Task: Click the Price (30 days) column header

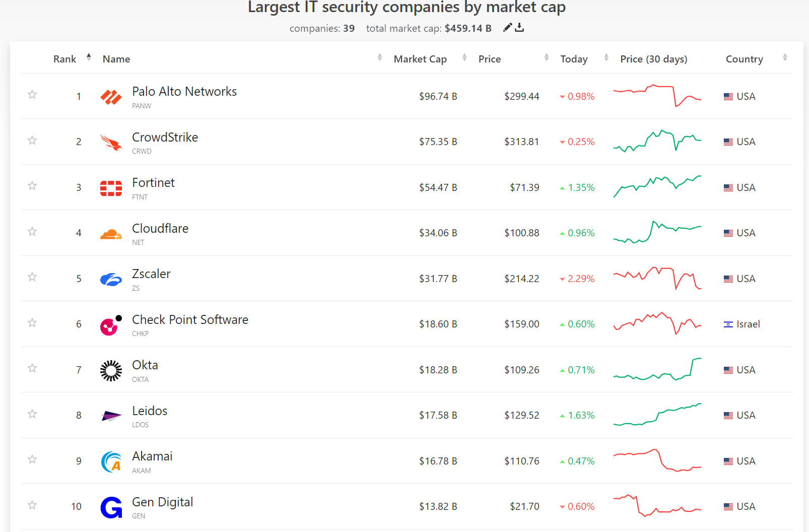Action: pyautogui.click(x=653, y=59)
